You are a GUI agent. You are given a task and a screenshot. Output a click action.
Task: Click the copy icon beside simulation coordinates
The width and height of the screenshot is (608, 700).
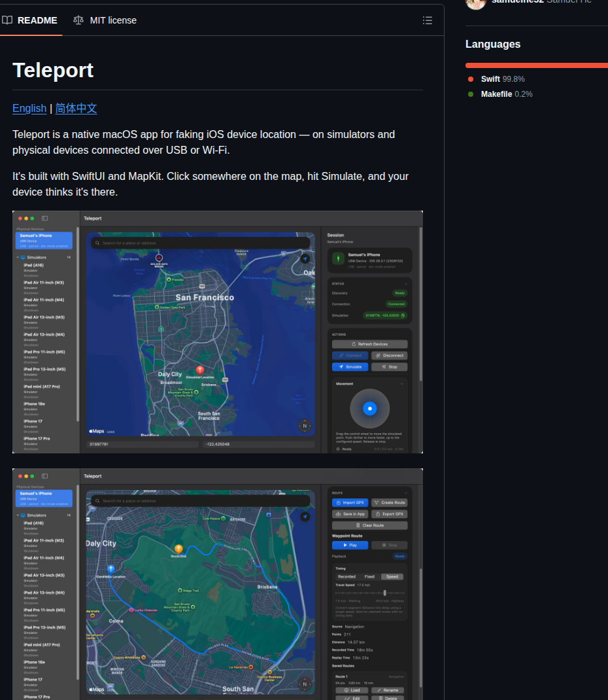pos(403,315)
